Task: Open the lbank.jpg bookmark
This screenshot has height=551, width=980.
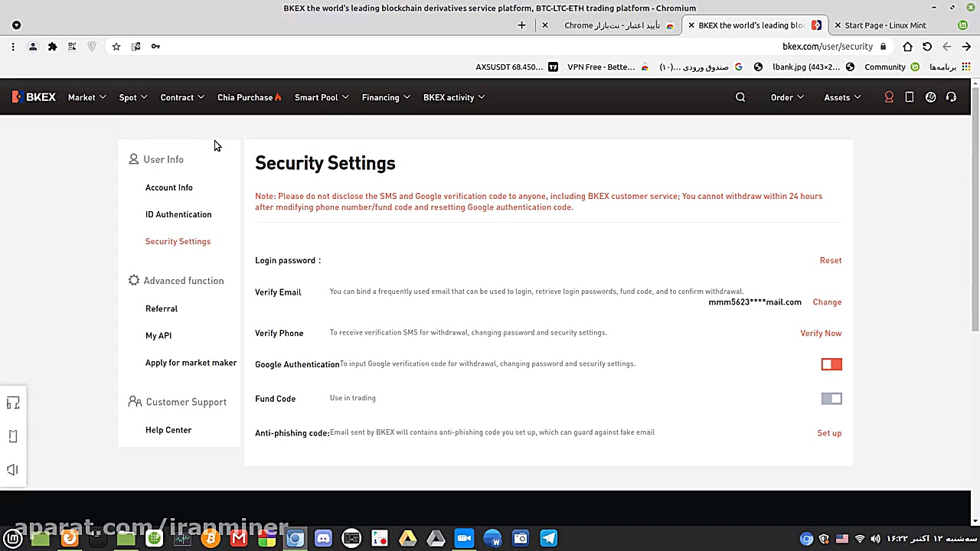Action: (x=813, y=67)
